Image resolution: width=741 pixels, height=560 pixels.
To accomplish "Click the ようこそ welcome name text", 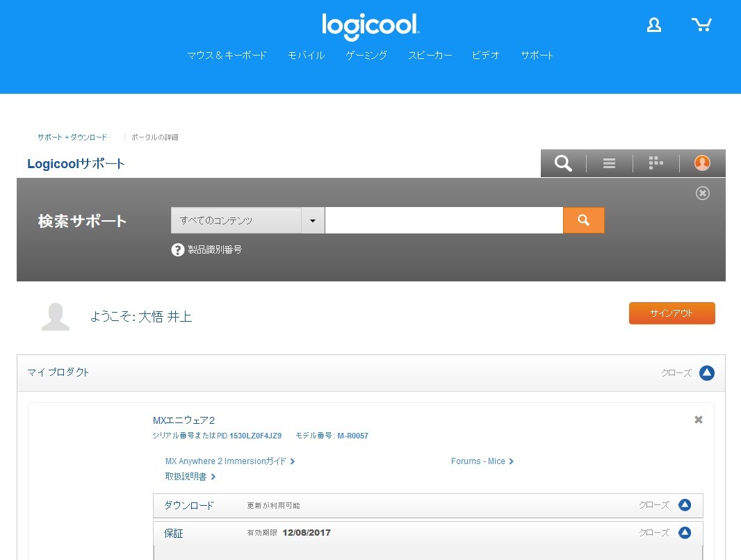I will click(141, 316).
